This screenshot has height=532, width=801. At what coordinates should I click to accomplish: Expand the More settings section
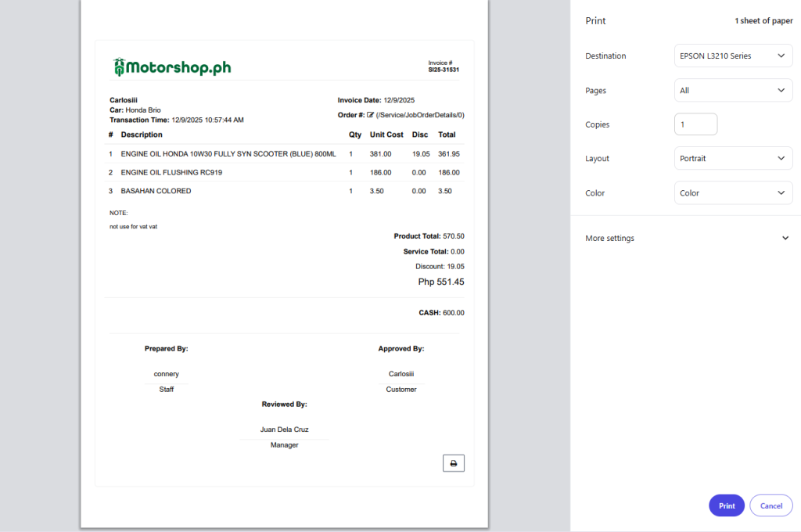[687, 239]
